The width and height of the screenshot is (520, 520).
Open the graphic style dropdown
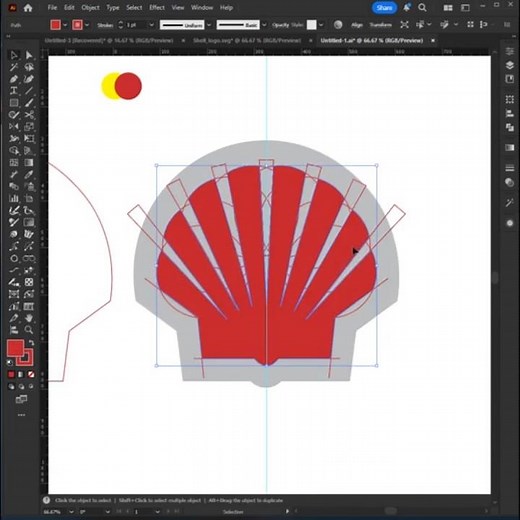click(x=321, y=25)
